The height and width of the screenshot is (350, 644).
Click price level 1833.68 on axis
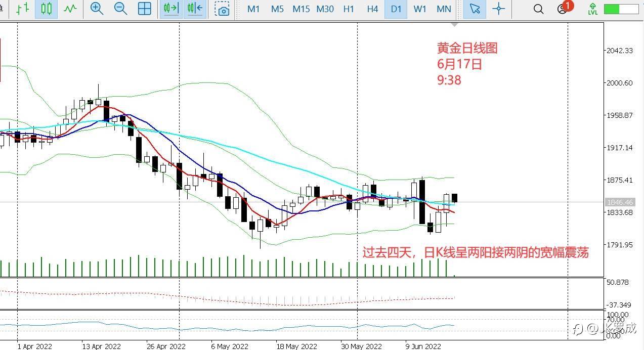coord(620,212)
